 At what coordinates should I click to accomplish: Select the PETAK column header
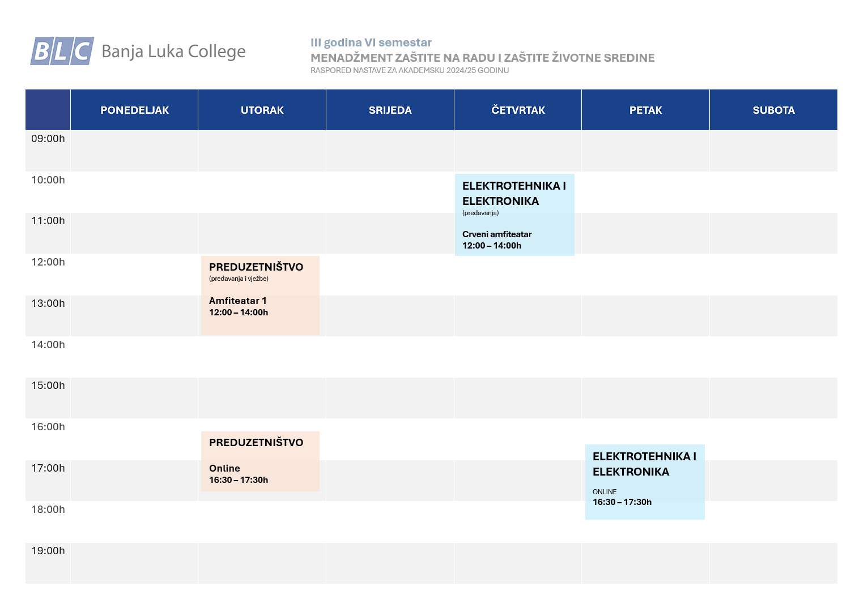(645, 110)
